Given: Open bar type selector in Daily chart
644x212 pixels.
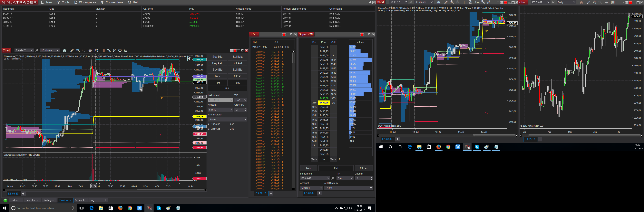Looking at the screenshot, I should (581, 2).
